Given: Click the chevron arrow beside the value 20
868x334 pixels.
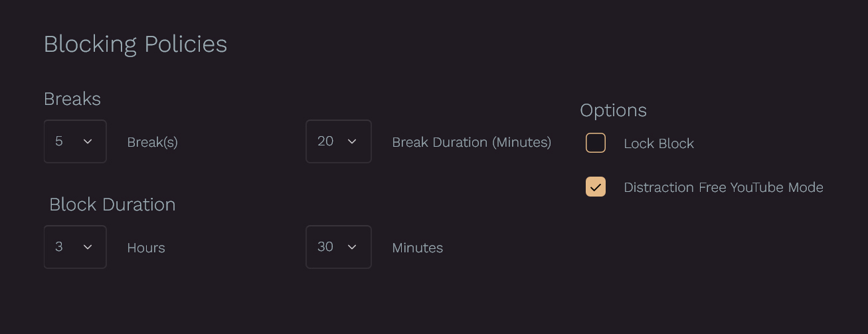Looking at the screenshot, I should [x=352, y=141].
